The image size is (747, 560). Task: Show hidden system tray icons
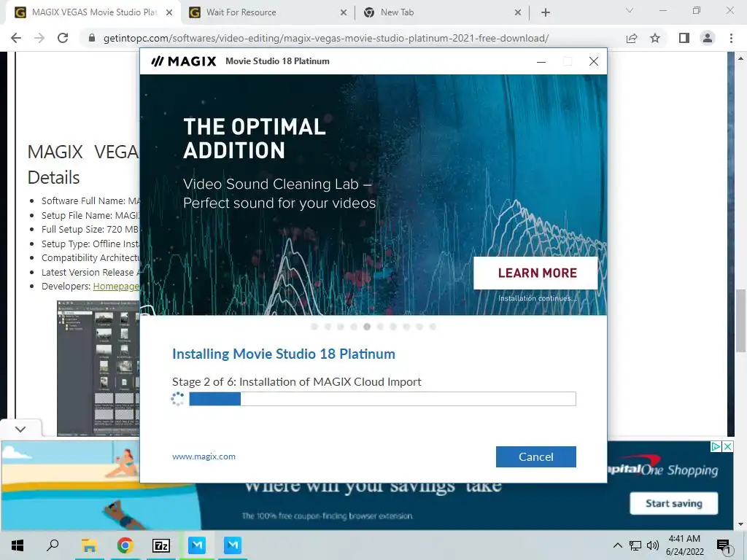pos(617,545)
